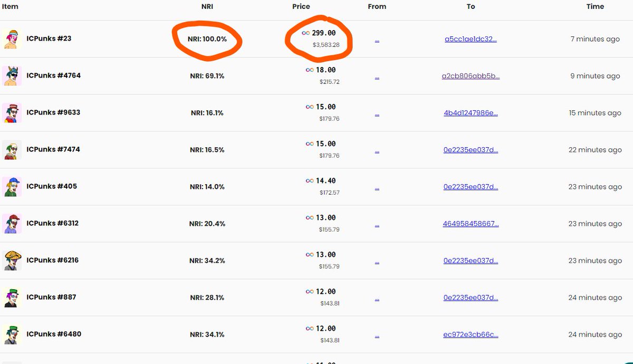Image resolution: width=633 pixels, height=364 pixels.
Task: Select the ICPunks #405 item name
Action: (x=52, y=186)
